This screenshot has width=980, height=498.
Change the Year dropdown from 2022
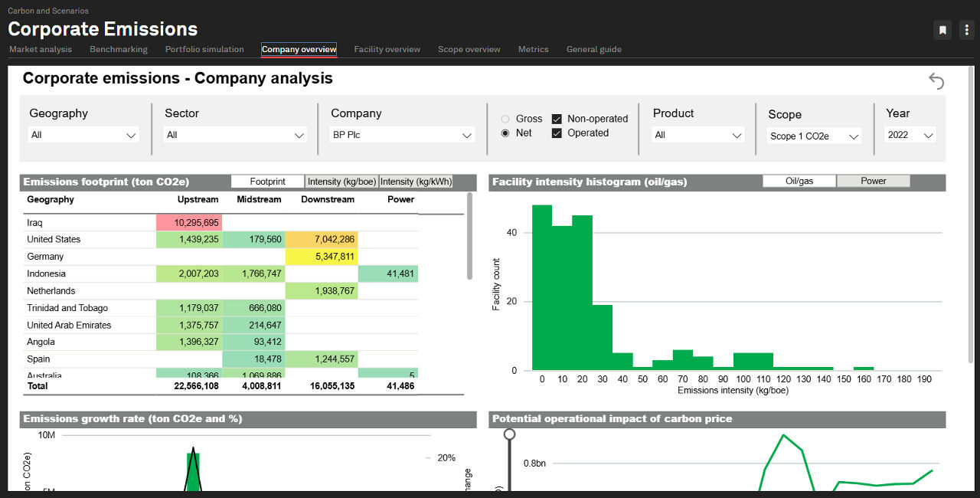[910, 135]
